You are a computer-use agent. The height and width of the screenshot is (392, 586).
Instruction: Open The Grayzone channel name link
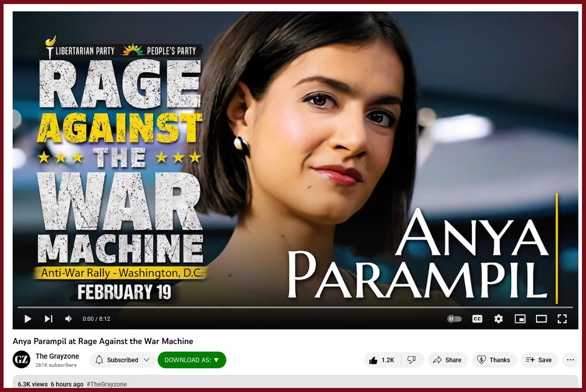57,356
